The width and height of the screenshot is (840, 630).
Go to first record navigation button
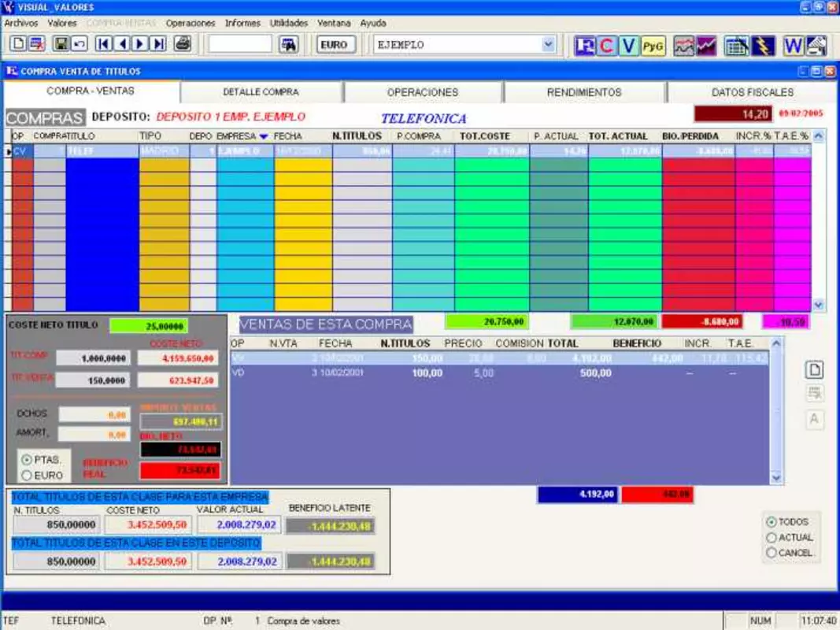pyautogui.click(x=103, y=44)
